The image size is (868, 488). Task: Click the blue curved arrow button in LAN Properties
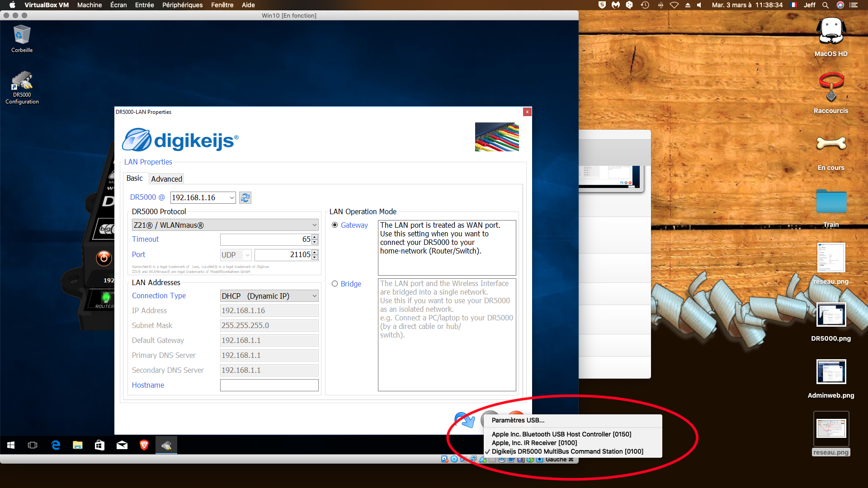click(465, 420)
